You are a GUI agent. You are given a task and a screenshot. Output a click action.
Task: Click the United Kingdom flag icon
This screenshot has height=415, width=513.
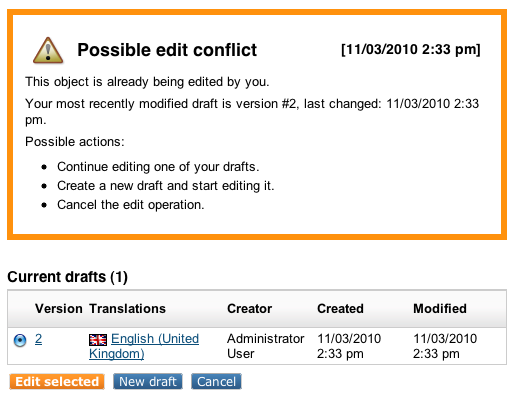[98, 340]
